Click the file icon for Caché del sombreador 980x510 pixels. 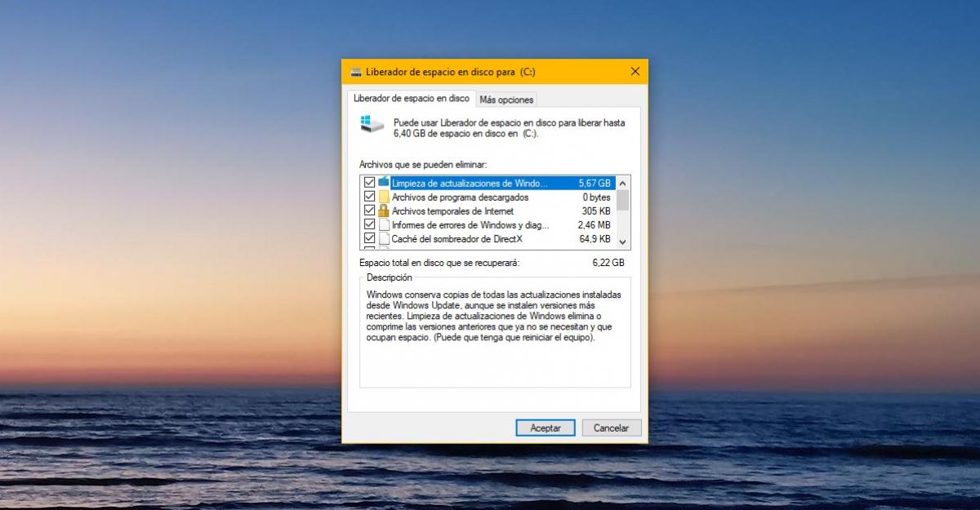point(384,238)
